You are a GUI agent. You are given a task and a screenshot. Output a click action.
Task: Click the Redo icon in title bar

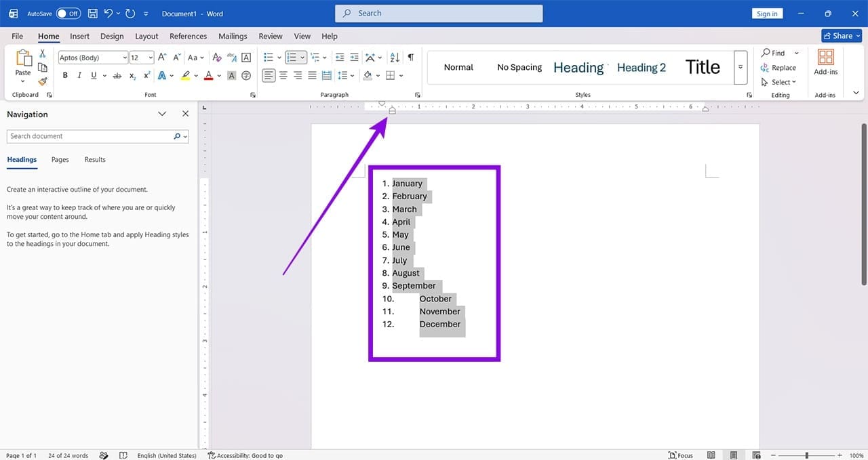130,14
